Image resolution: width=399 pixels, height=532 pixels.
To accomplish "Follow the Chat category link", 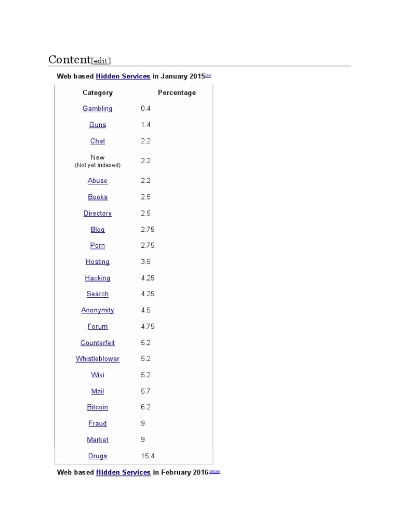I will click(98, 141).
